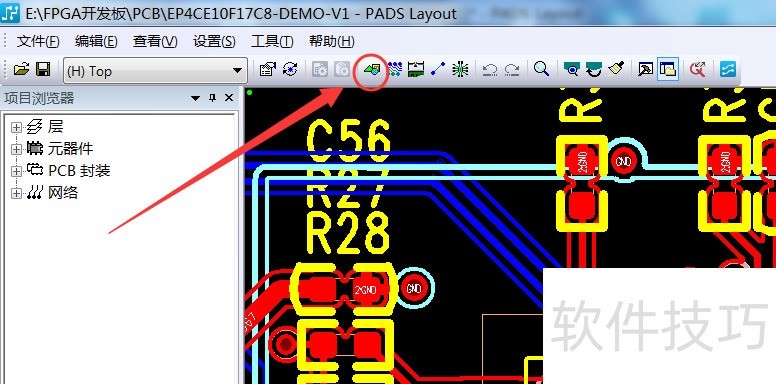Screen dimensions: 776x384
Task: Open the 项目浏览器 panel options arrow
Action: [x=195, y=98]
